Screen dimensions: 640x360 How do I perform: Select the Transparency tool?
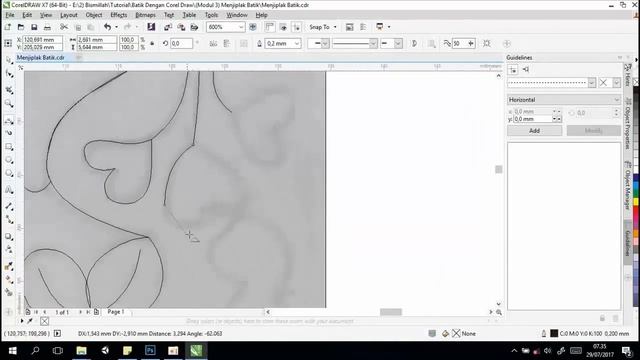point(9,249)
